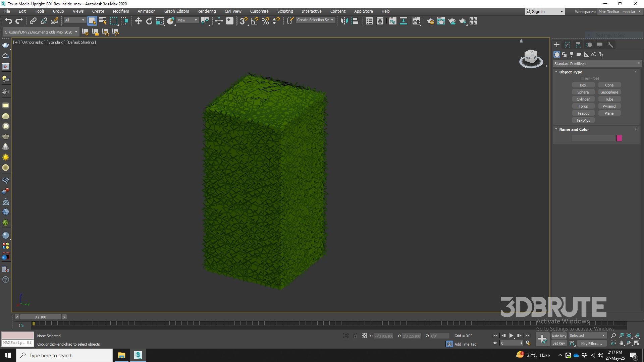Toggle the Auto Key mode

coord(558,336)
